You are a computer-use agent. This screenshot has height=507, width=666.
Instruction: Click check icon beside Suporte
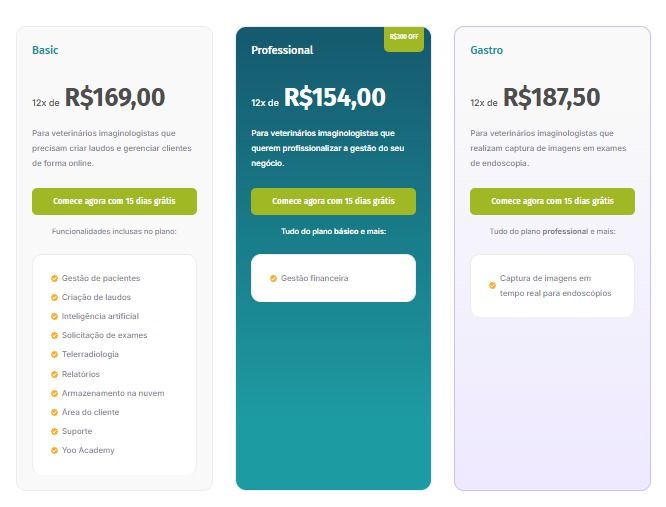[54, 431]
